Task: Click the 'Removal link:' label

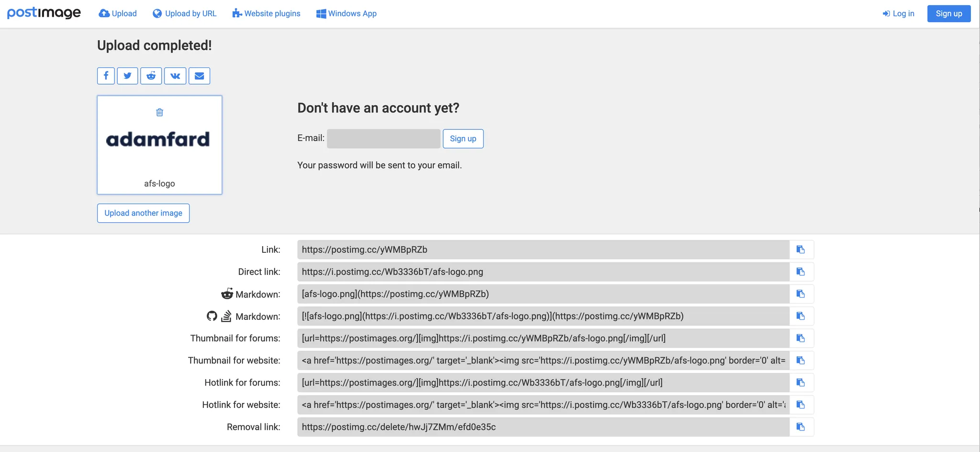Action: click(254, 427)
